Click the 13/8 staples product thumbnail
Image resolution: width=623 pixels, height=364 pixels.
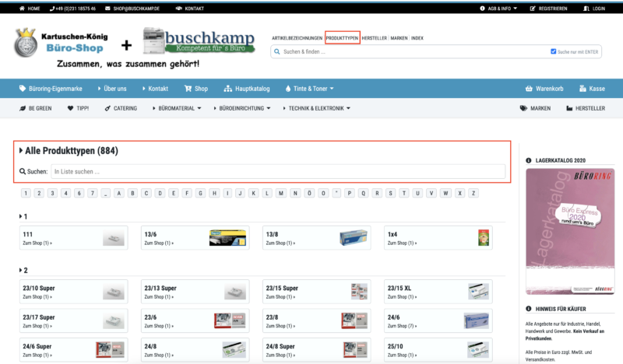pyautogui.click(x=354, y=237)
